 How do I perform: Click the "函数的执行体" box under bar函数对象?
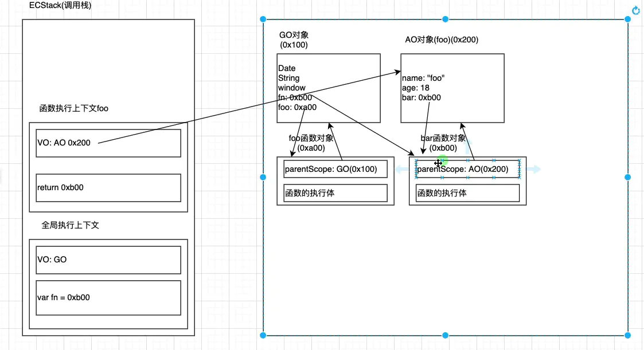click(x=467, y=193)
